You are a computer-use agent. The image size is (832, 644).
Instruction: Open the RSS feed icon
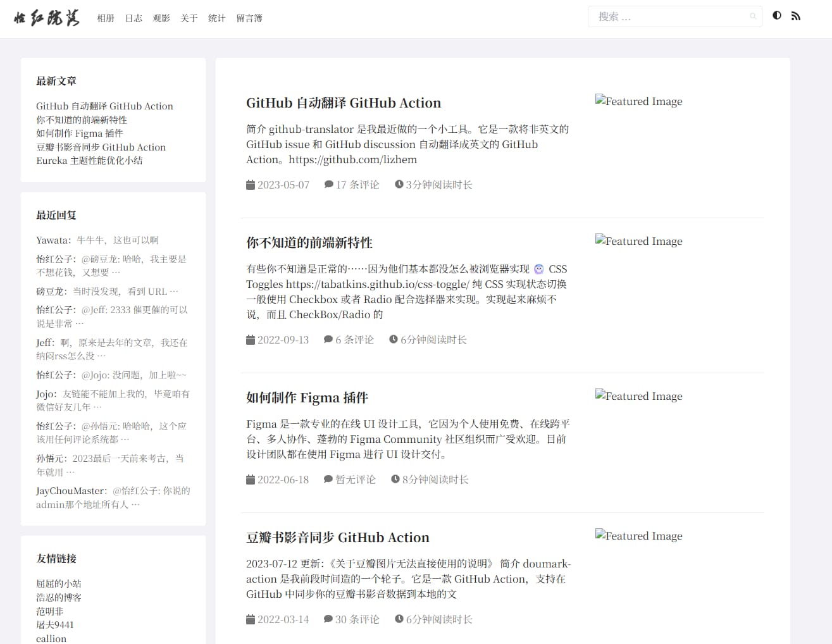pyautogui.click(x=796, y=16)
